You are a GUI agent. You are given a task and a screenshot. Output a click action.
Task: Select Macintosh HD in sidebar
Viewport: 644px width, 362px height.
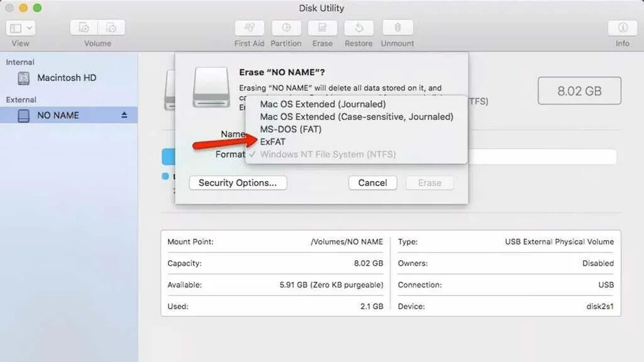pos(67,78)
